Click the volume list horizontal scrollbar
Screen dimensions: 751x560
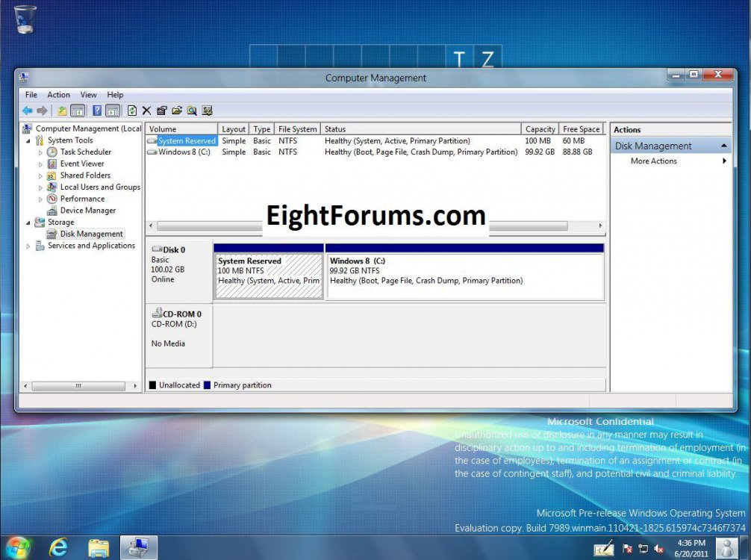373,225
